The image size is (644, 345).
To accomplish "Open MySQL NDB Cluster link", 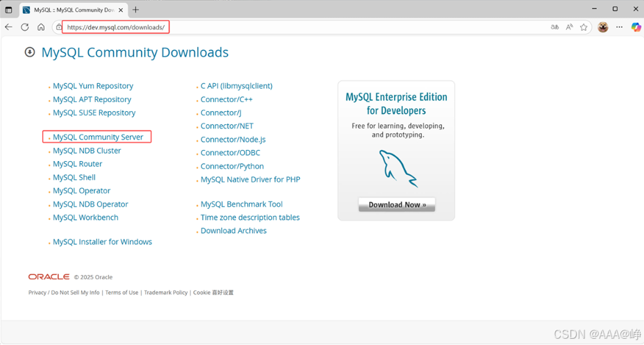I will coord(87,151).
